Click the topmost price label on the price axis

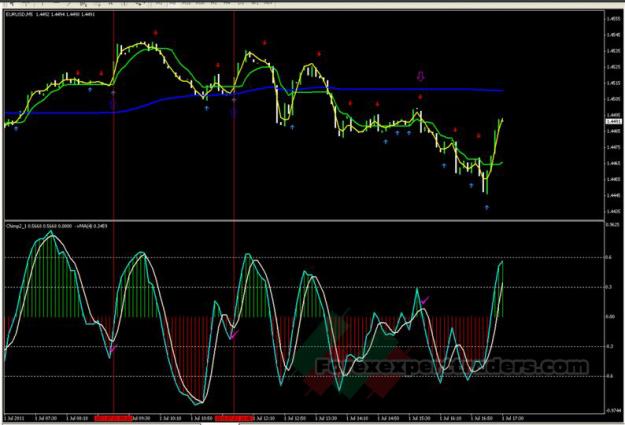point(613,18)
